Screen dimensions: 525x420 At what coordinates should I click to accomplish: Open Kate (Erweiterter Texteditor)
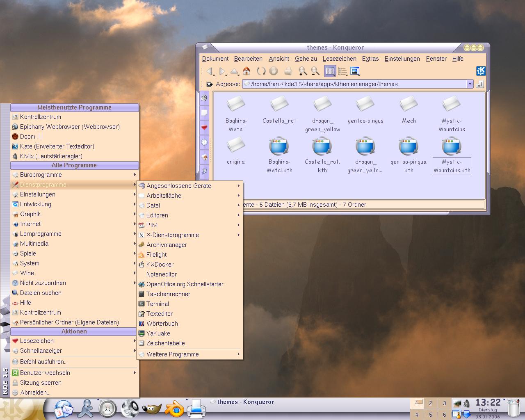coord(74,146)
